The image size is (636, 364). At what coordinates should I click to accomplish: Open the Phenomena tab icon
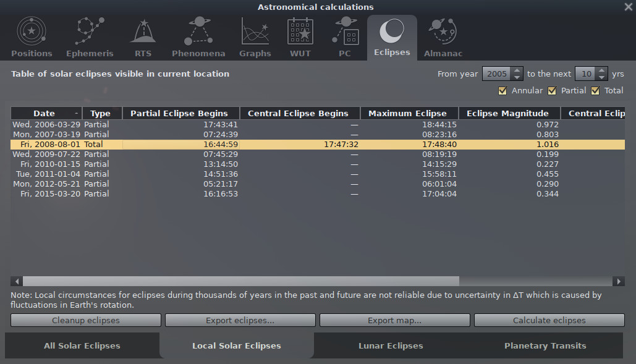198,31
